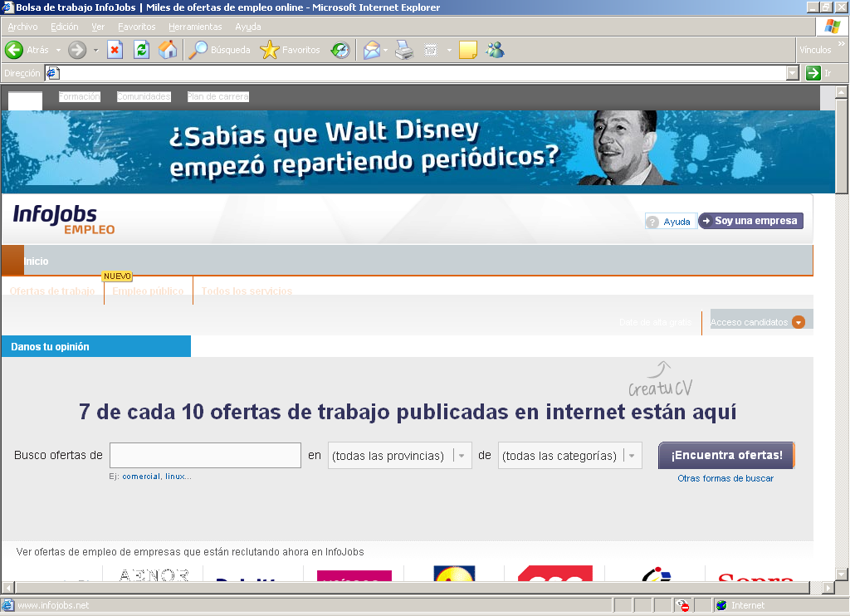This screenshot has height=616, width=850.
Task: Open the Herramientas menu
Action: click(195, 27)
